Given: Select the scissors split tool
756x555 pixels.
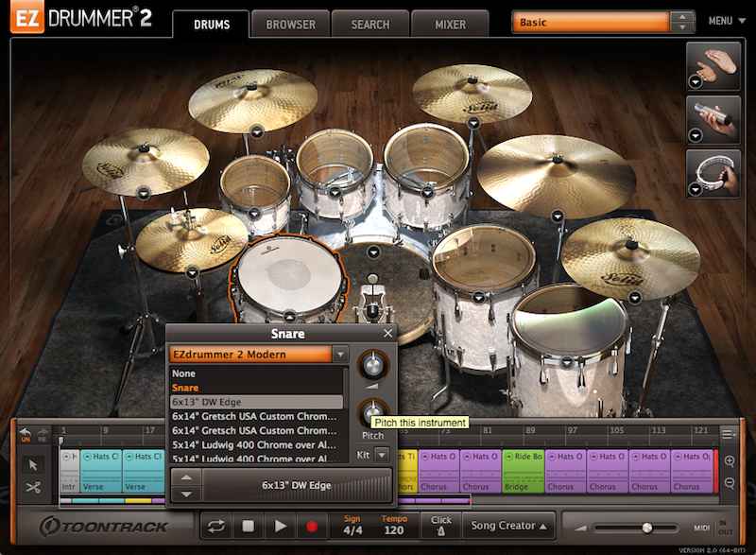Looking at the screenshot, I should (33, 488).
